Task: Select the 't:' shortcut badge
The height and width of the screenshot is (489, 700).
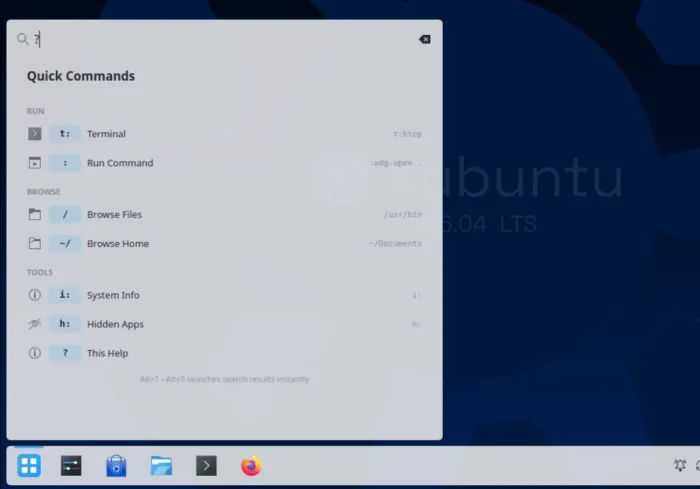Action: [65, 134]
